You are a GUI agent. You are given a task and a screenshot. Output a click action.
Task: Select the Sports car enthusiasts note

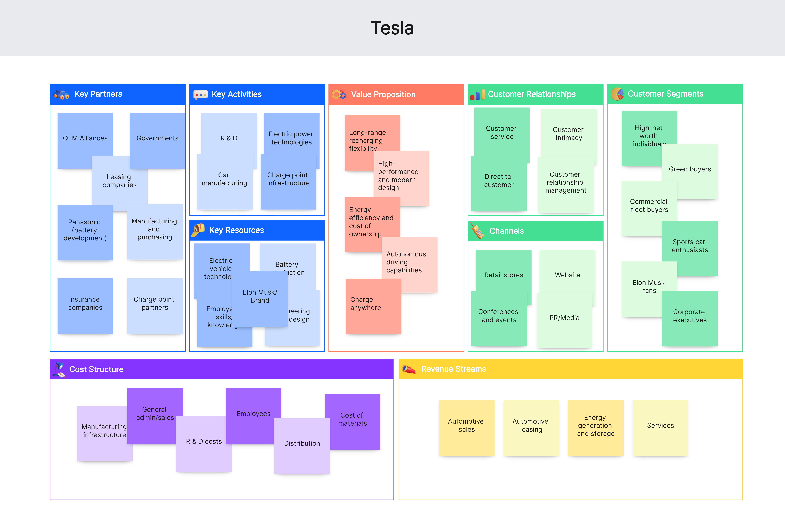[690, 249]
